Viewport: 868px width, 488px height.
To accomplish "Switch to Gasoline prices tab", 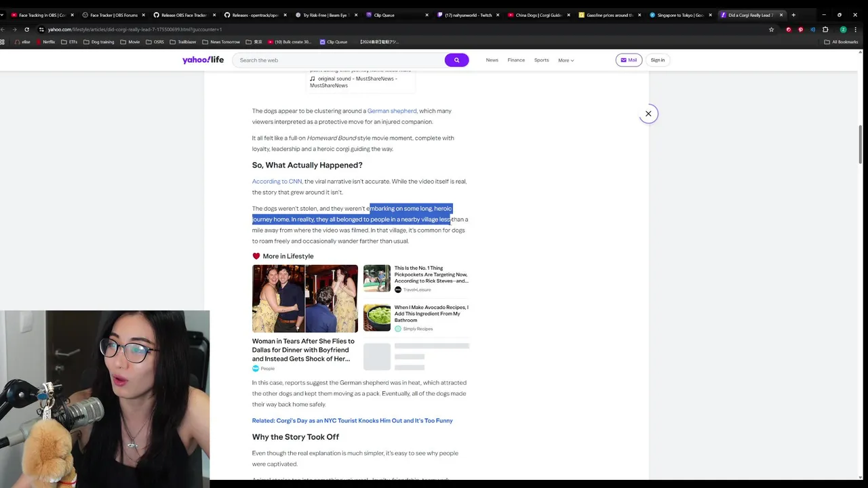I will [608, 15].
